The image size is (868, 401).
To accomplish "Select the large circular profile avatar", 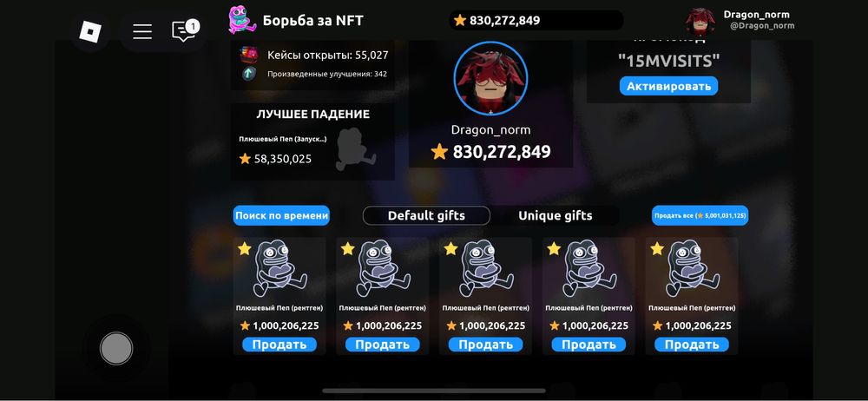I will pyautogui.click(x=490, y=78).
